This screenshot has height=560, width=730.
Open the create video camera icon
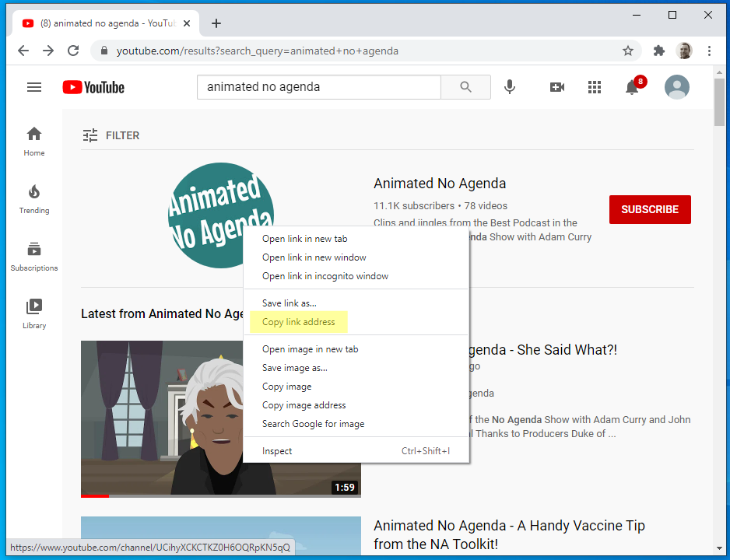click(x=556, y=87)
